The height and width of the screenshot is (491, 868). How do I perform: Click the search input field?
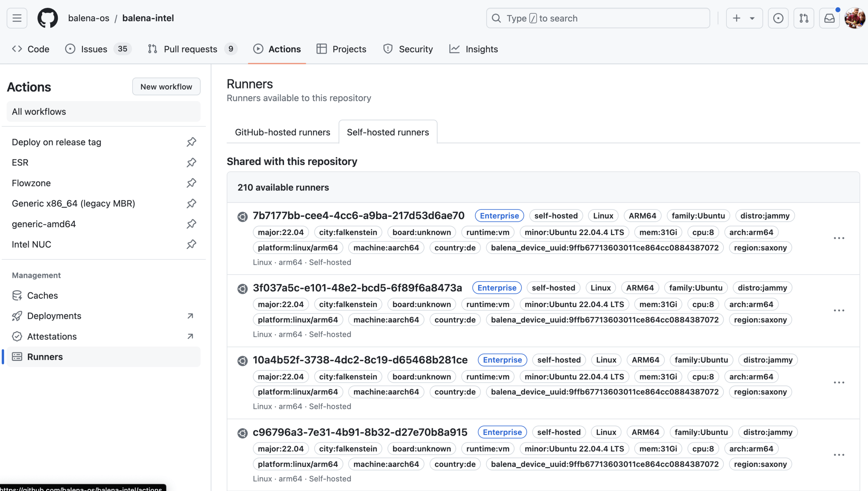coord(598,18)
